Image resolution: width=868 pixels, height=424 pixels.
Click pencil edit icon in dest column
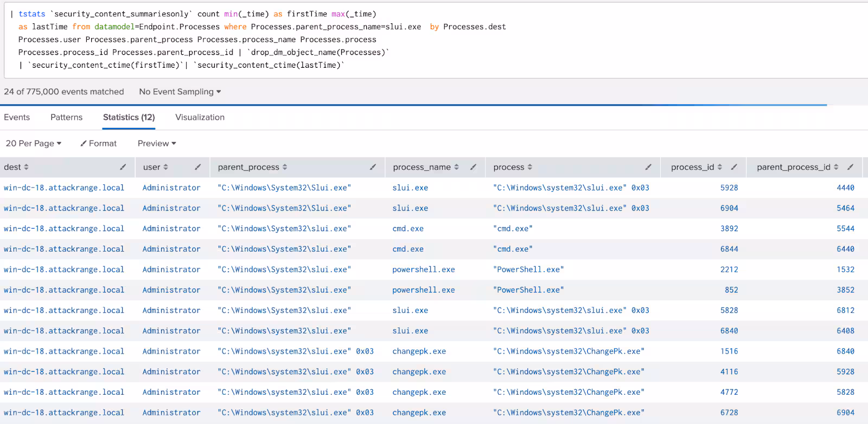coord(123,167)
